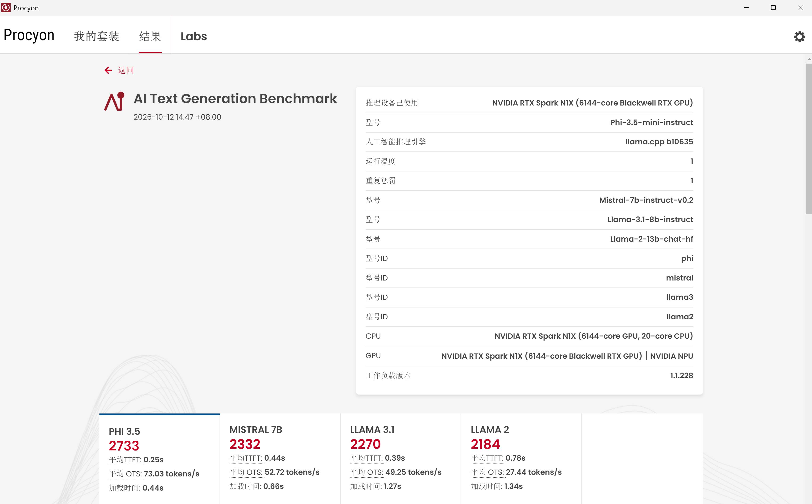Click the Procyon logo text
This screenshot has width=812, height=504.
(29, 35)
